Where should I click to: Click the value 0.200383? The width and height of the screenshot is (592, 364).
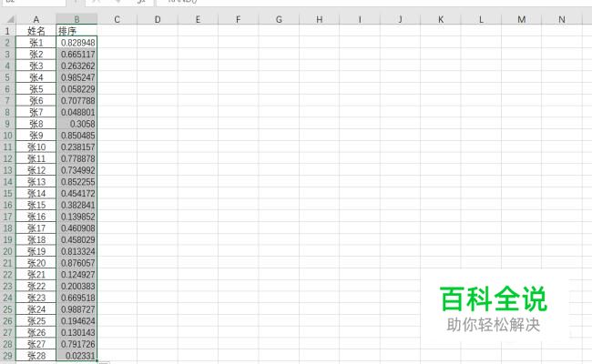77,287
